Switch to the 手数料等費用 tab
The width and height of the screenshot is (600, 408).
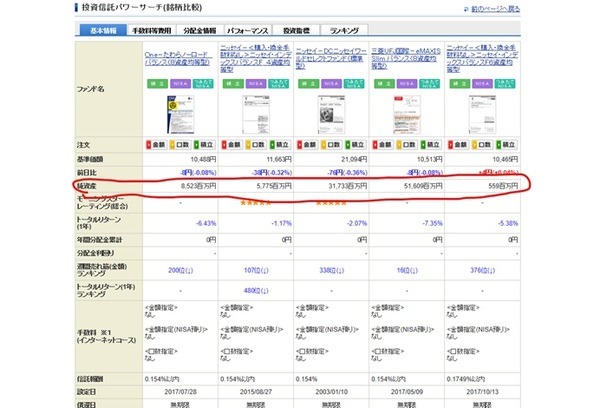(x=152, y=30)
